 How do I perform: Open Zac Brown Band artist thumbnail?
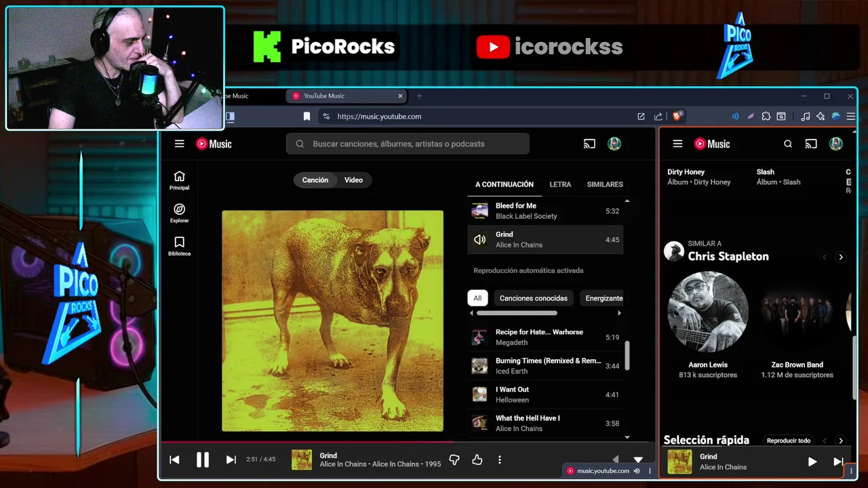tap(797, 312)
